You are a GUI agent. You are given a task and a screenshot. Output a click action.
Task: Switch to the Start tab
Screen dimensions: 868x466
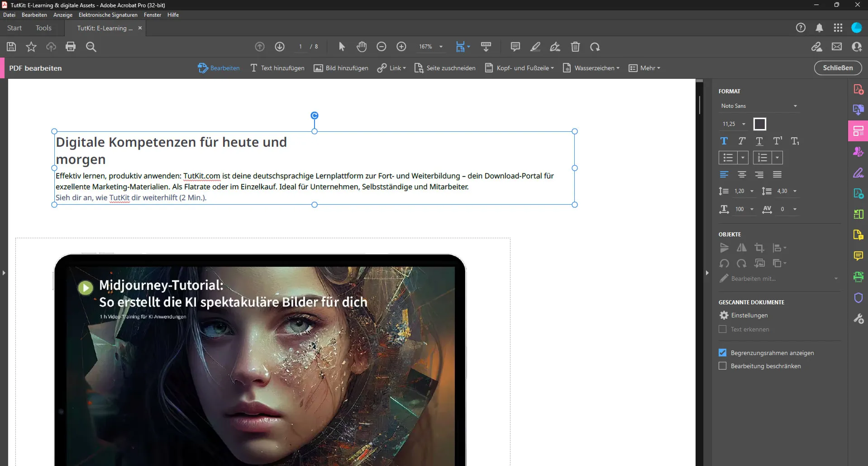coord(14,28)
